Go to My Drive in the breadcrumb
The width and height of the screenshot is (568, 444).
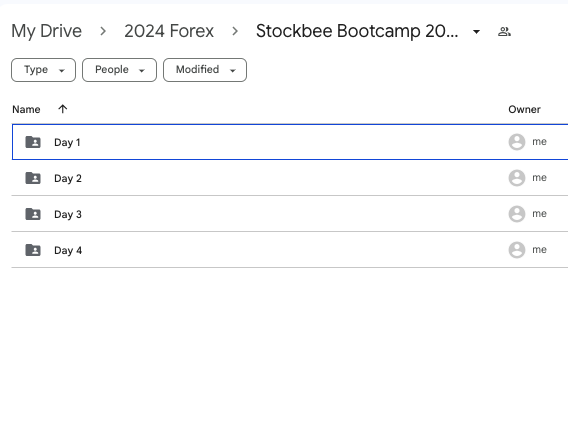tap(46, 31)
